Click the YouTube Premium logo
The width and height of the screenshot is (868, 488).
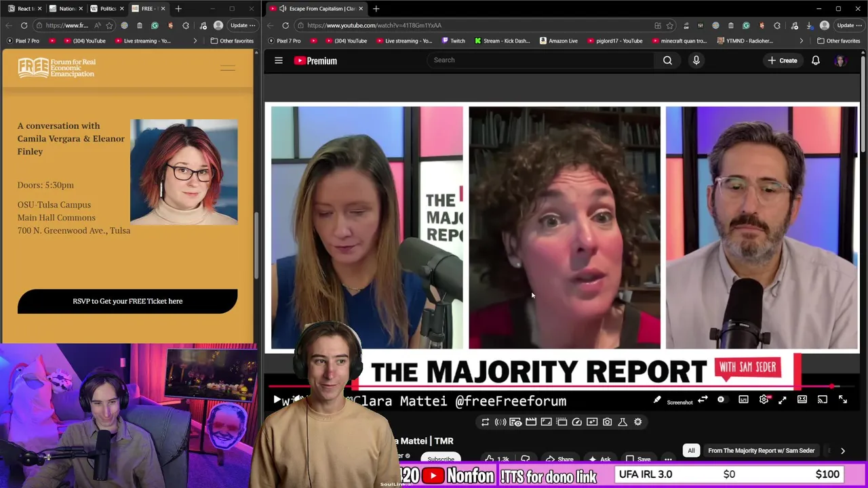315,60
